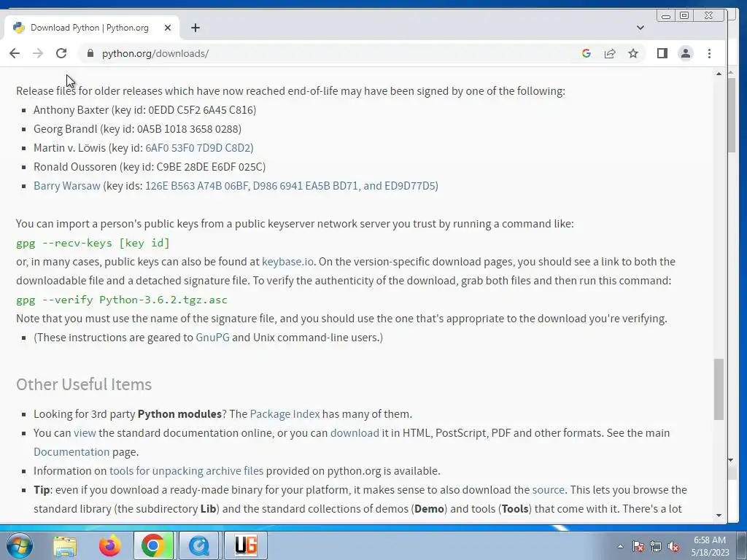Open the Package Index link

[x=285, y=414]
